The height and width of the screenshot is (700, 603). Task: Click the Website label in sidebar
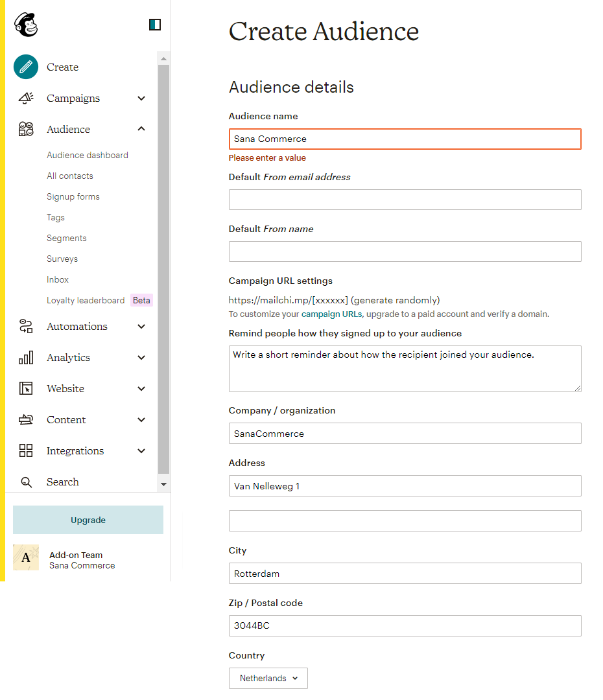pyautogui.click(x=65, y=388)
